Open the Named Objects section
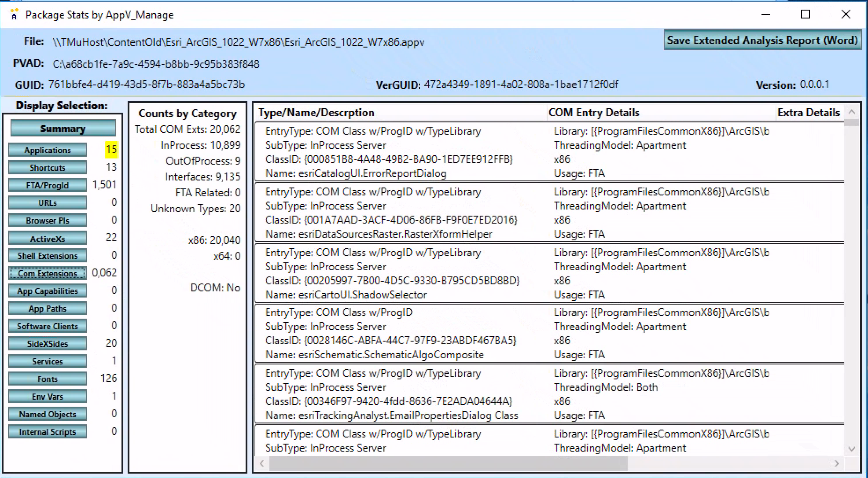The height and width of the screenshot is (478, 868). pos(48,414)
